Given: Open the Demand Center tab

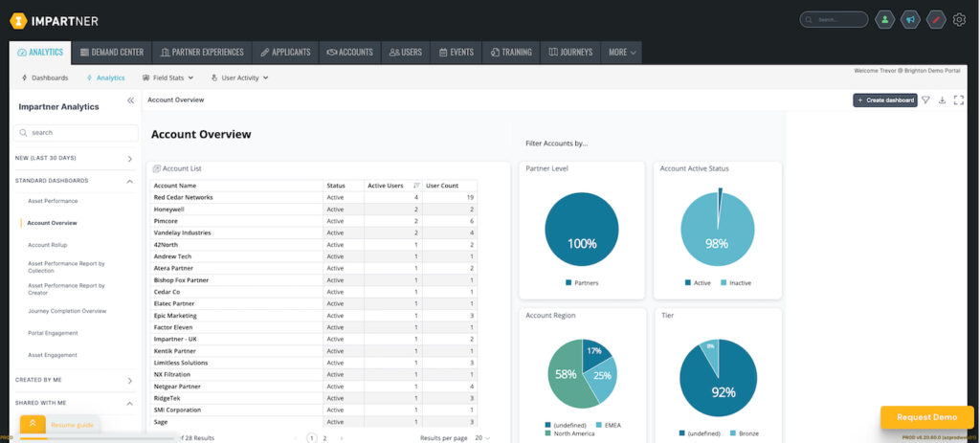Looking at the screenshot, I should coord(112,53).
